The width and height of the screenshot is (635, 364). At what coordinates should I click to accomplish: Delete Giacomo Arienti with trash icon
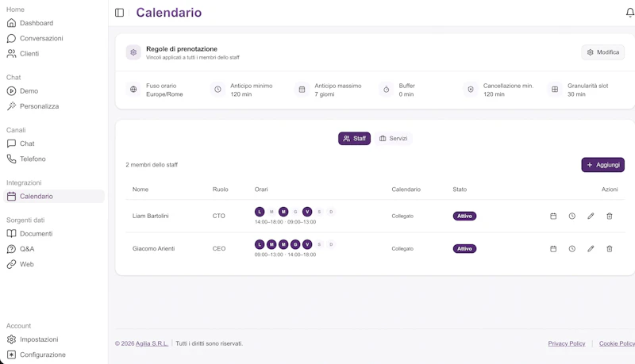(609, 249)
